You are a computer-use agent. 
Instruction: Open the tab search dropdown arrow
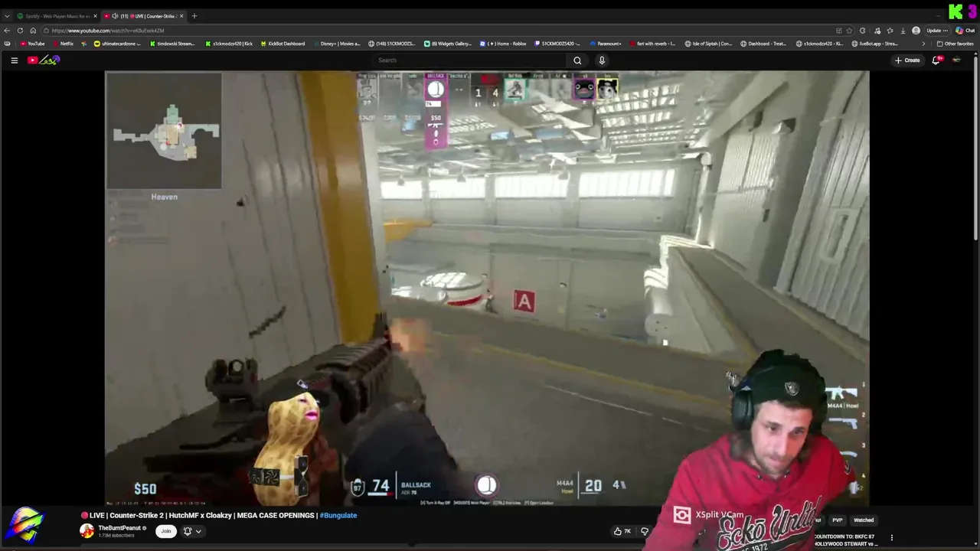pos(7,16)
